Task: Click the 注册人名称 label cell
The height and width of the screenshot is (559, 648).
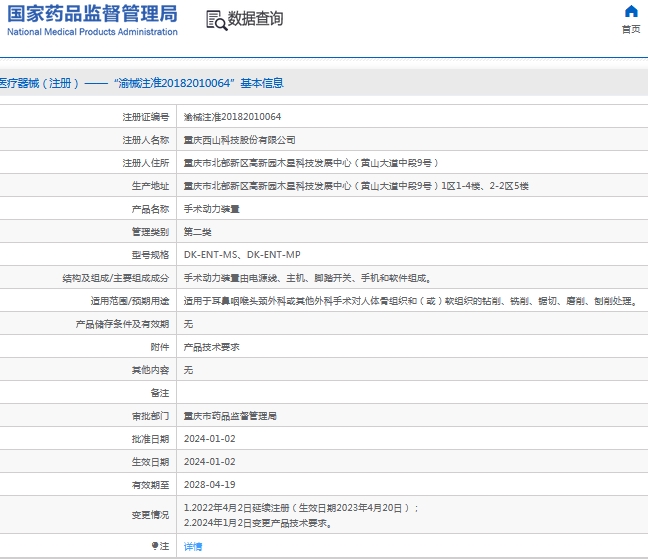Action: tap(146, 140)
